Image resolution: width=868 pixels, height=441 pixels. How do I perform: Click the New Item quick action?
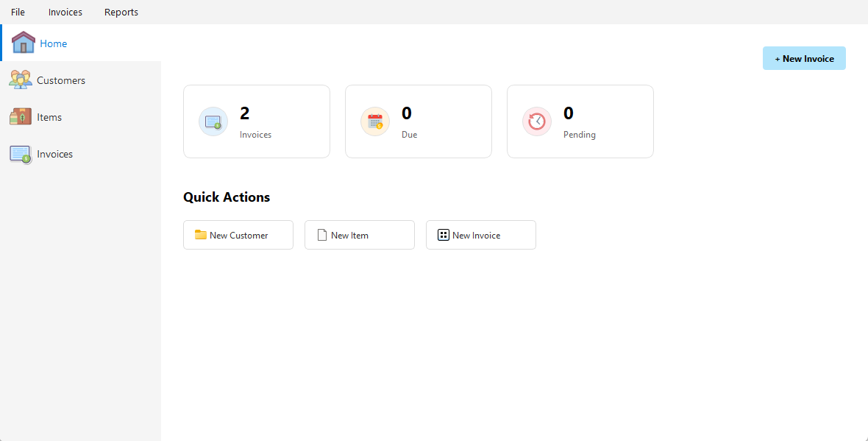[x=359, y=234]
